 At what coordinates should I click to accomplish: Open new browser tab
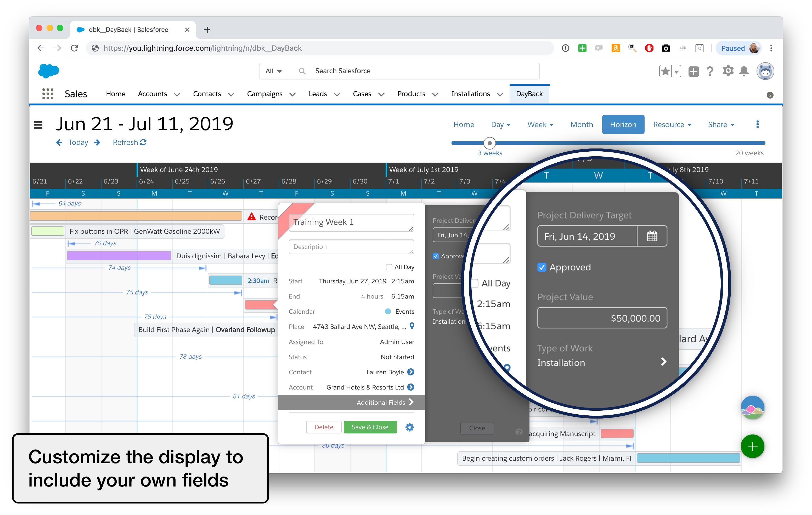207,30
